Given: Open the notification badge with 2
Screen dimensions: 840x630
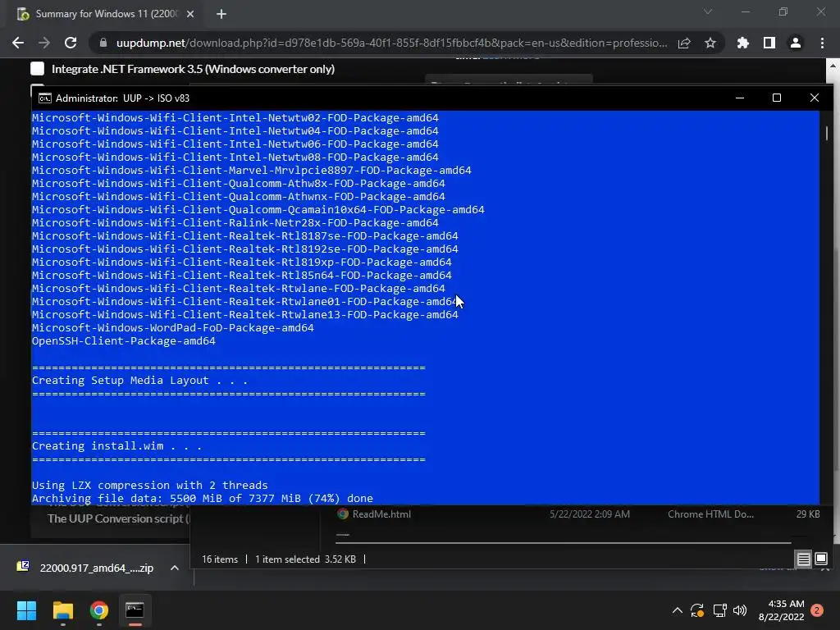Looking at the screenshot, I should click(x=817, y=610).
